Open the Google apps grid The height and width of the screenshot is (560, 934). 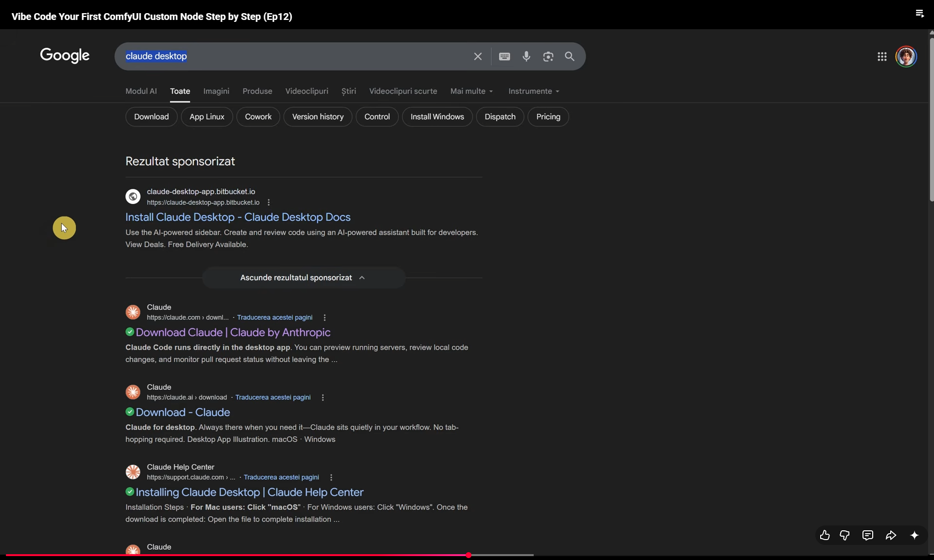882,56
